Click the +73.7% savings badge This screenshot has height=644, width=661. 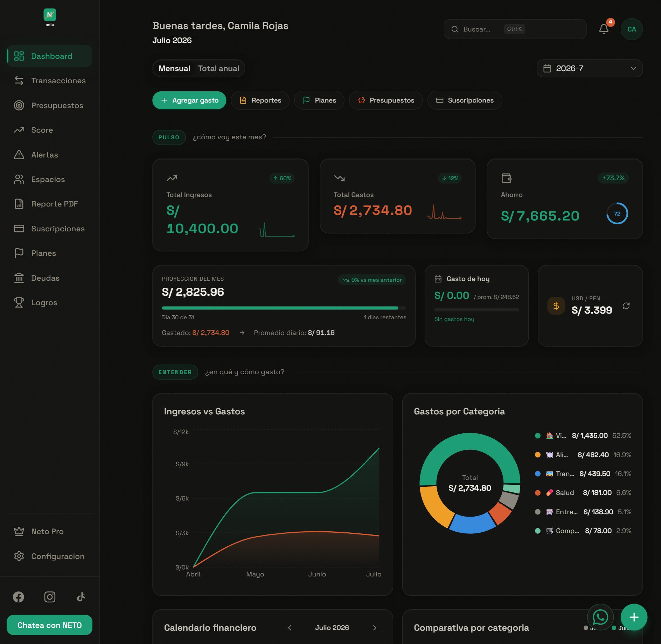pos(613,178)
